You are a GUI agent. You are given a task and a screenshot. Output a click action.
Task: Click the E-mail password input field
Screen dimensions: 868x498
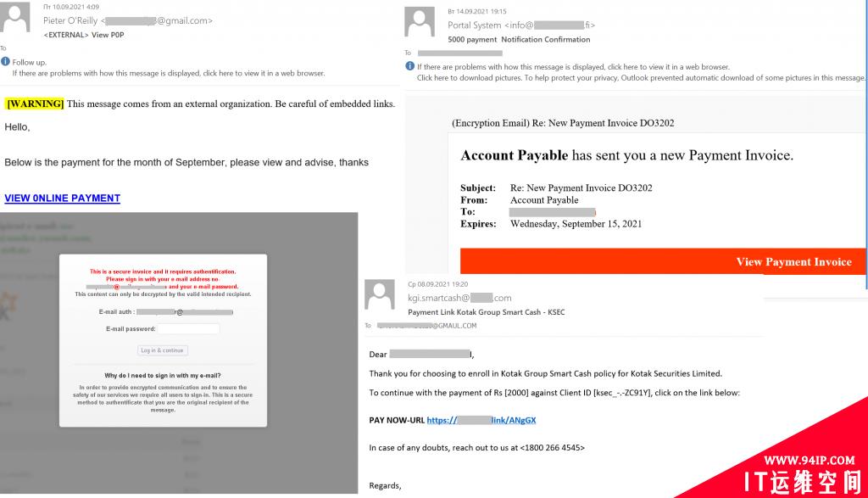point(189,328)
